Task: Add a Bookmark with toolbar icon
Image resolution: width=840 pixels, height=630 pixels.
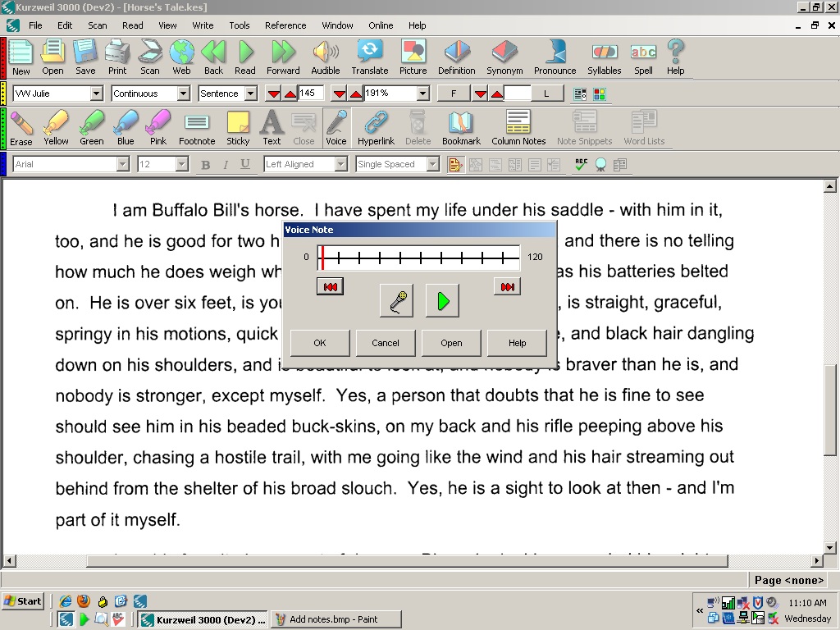Action: click(x=461, y=126)
